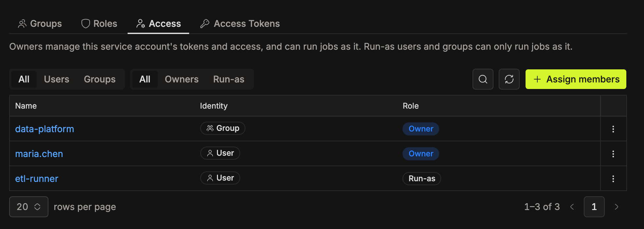The image size is (644, 229).
Task: Click the 1–3 of 3 count text
Action: (542, 207)
